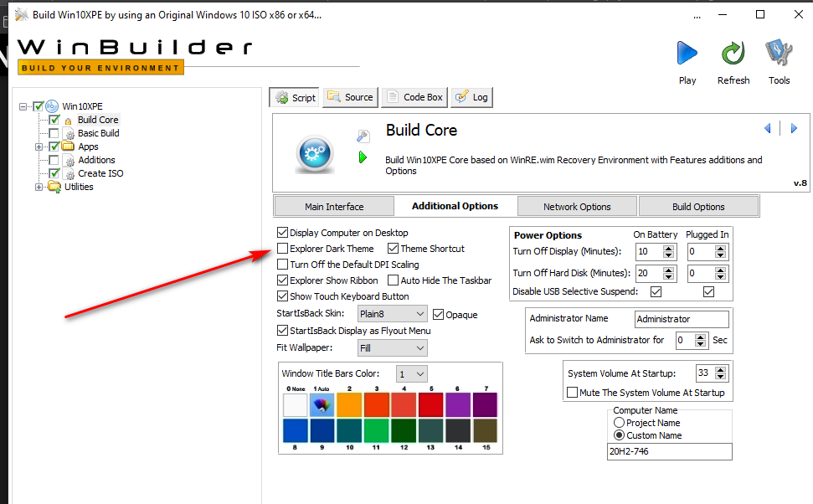This screenshot has height=504, width=813.
Task: Pick the purple color swatch 6
Action: (x=457, y=405)
